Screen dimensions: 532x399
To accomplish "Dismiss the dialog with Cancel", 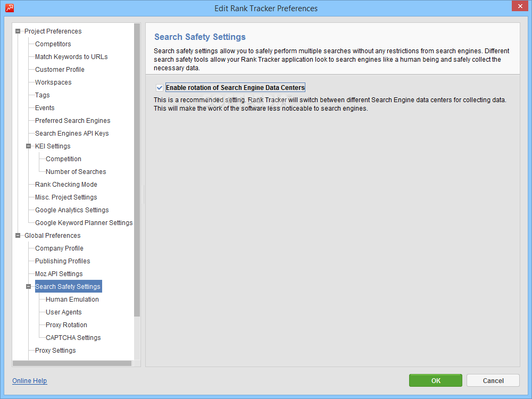I will pos(493,381).
